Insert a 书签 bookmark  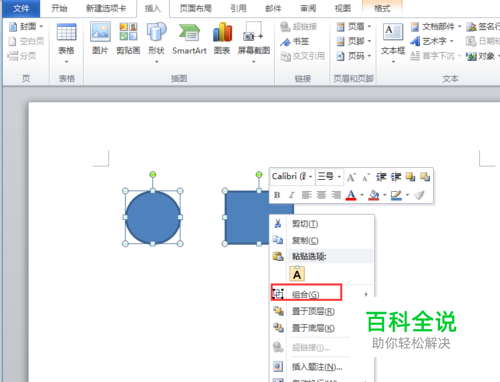coord(295,41)
